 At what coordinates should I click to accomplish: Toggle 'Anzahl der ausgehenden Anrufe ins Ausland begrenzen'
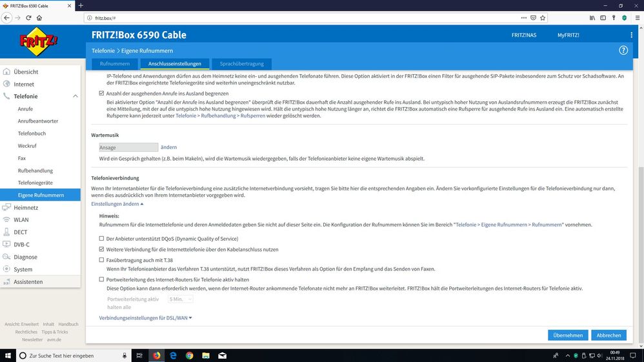(101, 94)
